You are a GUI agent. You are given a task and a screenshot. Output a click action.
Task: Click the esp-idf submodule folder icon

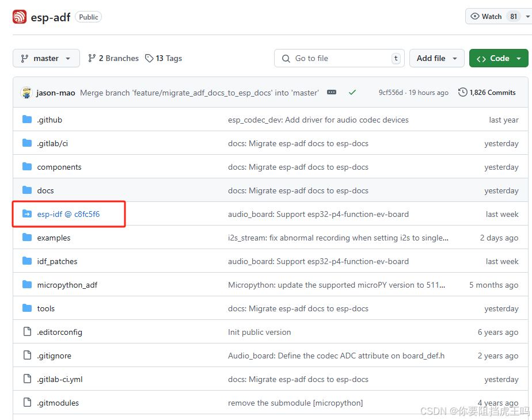(27, 214)
